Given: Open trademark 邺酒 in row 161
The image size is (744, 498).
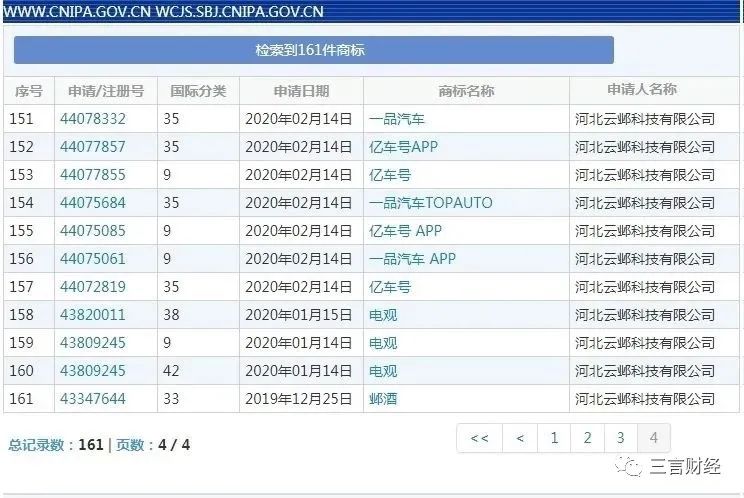Looking at the screenshot, I should [383, 398].
